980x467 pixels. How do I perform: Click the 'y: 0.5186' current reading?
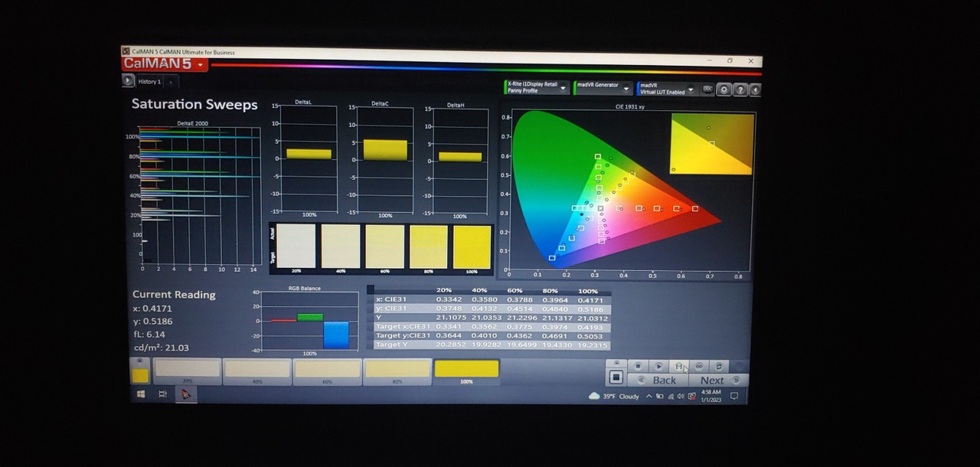point(152,322)
